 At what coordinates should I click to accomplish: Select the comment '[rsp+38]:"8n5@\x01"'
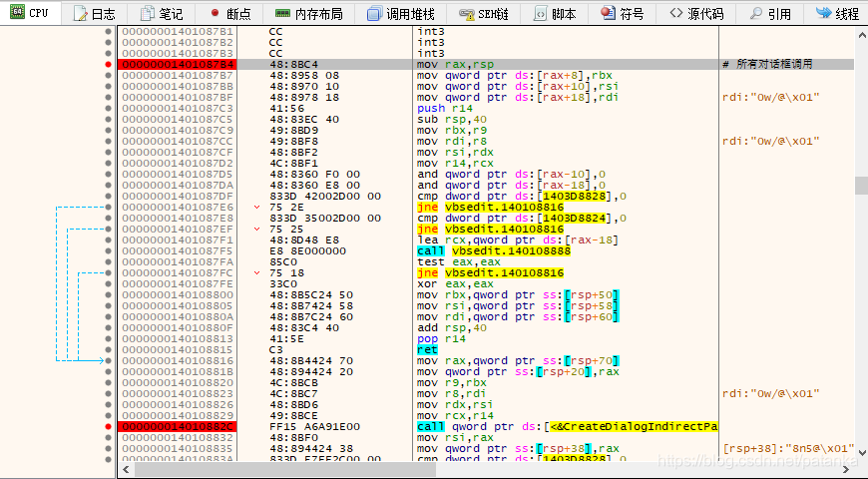coord(789,448)
